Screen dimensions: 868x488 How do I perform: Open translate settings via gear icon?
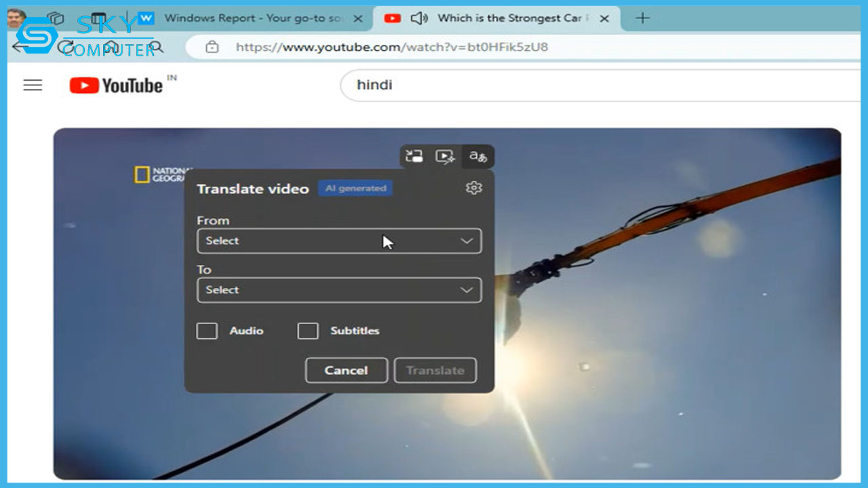[474, 188]
